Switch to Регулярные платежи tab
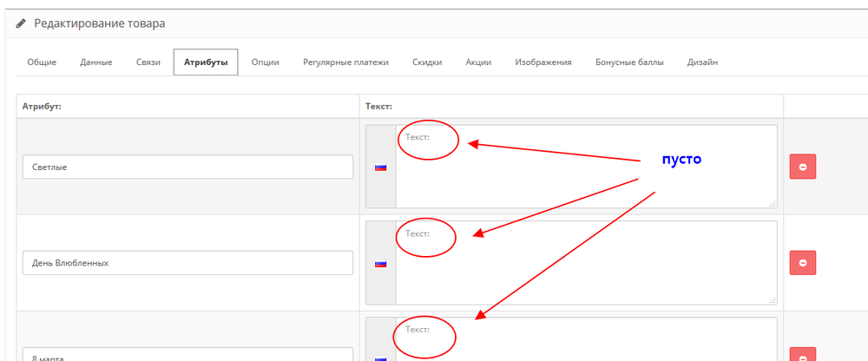 pos(345,62)
